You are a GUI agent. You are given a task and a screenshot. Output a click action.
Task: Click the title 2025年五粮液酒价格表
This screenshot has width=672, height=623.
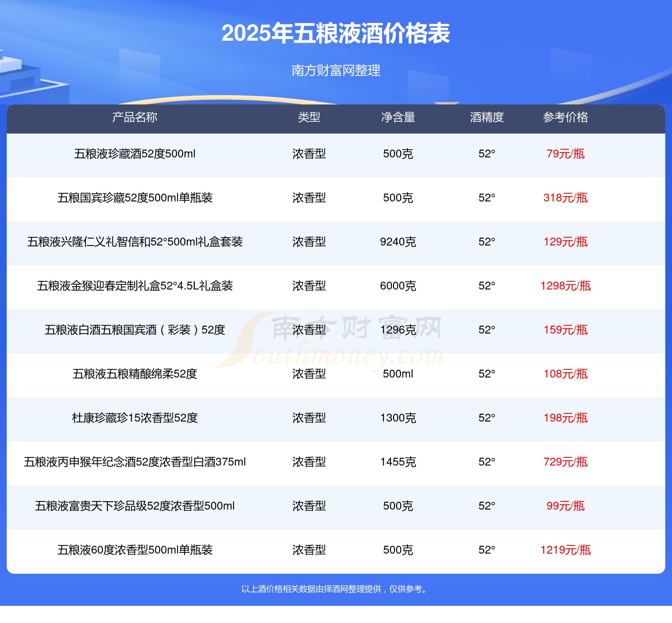click(336, 33)
